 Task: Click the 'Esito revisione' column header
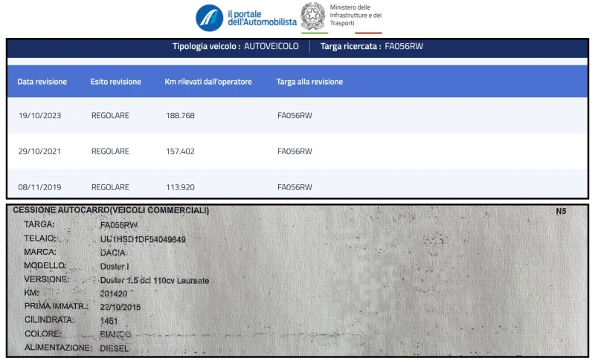115,82
